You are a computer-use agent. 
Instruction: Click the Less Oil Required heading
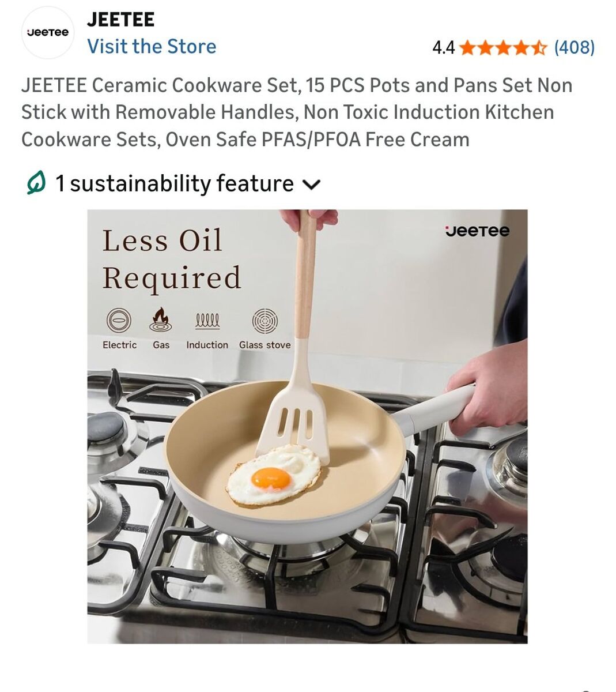coord(172,259)
